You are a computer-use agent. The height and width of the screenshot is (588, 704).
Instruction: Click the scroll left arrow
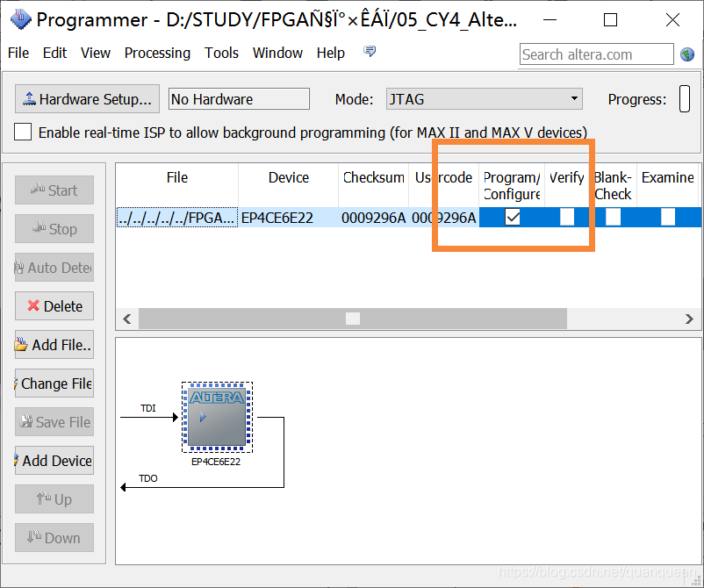pyautogui.click(x=127, y=319)
